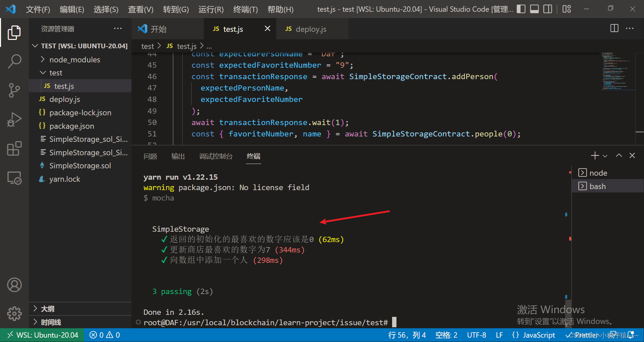Click in the terminal prompt input
Viewport: 644px width, 342px height.
(394, 323)
